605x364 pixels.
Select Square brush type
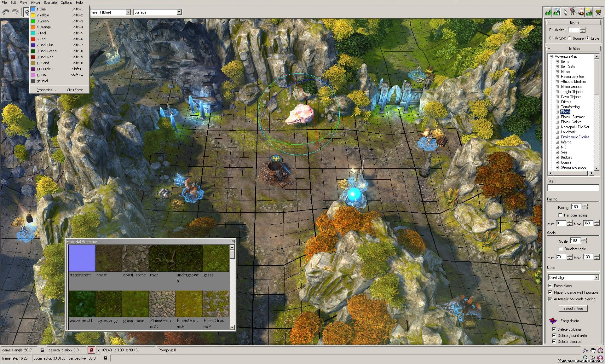coord(569,38)
